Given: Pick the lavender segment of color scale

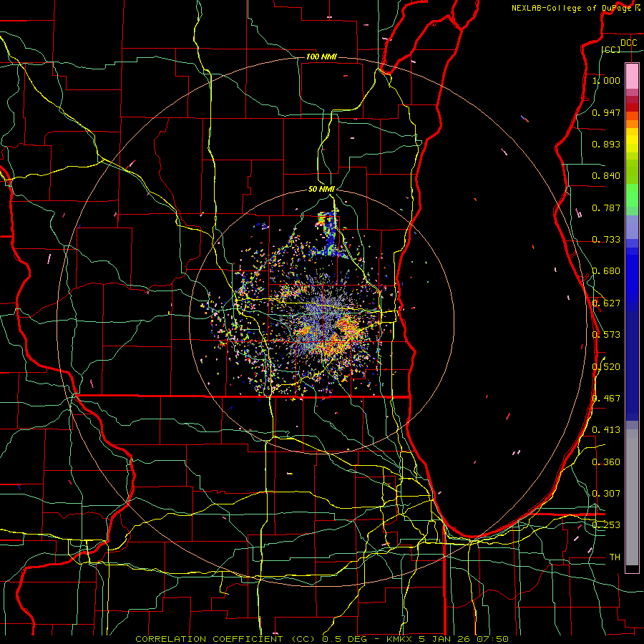Looking at the screenshot, I should click(632, 227).
